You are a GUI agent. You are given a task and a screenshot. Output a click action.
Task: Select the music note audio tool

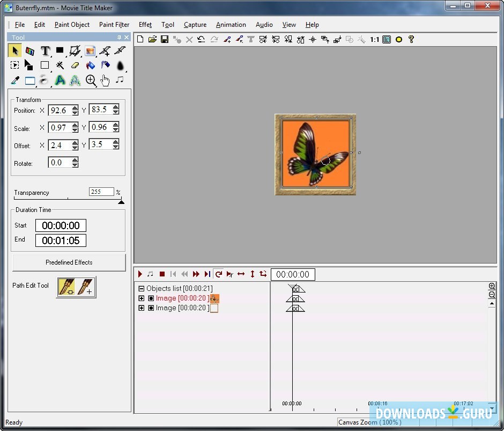coord(120,80)
